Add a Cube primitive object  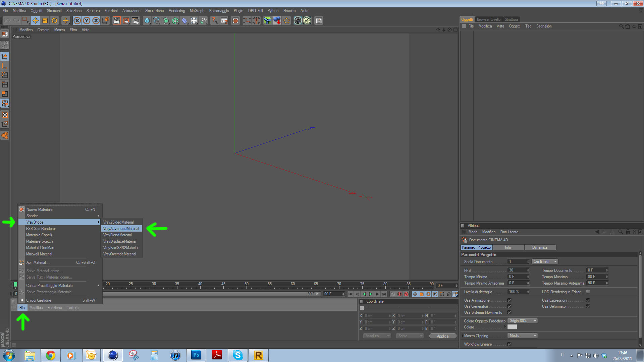tap(147, 21)
